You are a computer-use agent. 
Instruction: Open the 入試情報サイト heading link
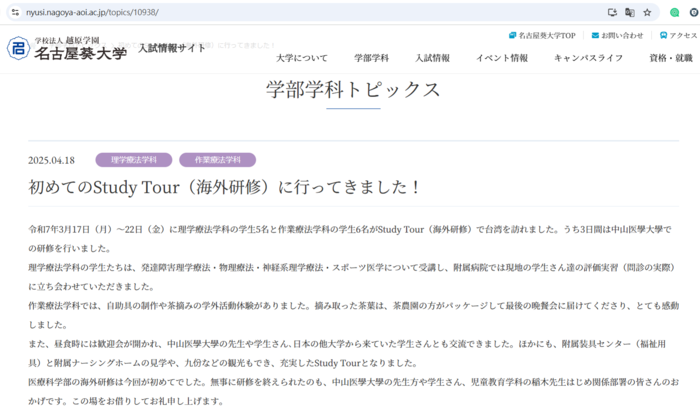coord(172,48)
